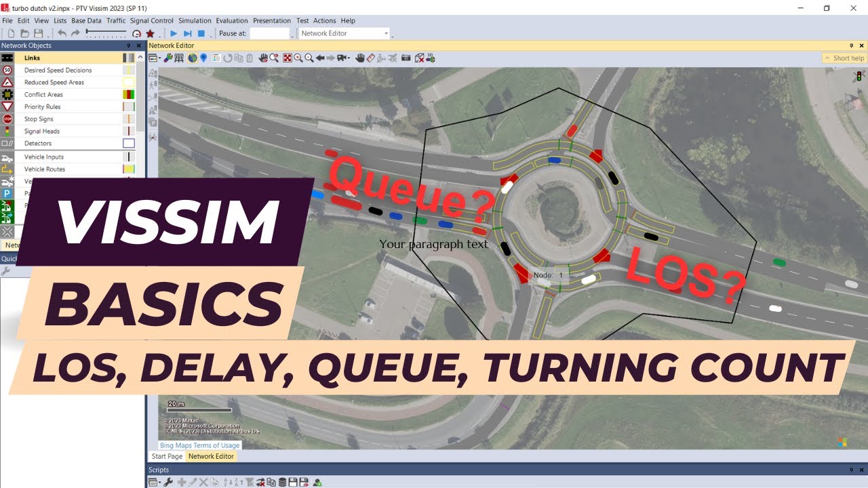The image size is (868, 488).
Task: Click the Vehicle Inputs car icon
Action: pyautogui.click(x=7, y=157)
